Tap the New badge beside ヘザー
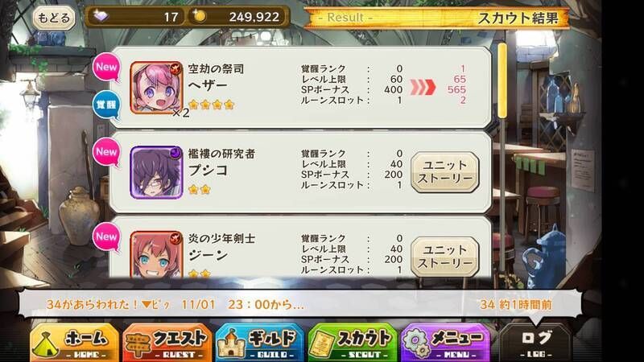 click(x=106, y=68)
